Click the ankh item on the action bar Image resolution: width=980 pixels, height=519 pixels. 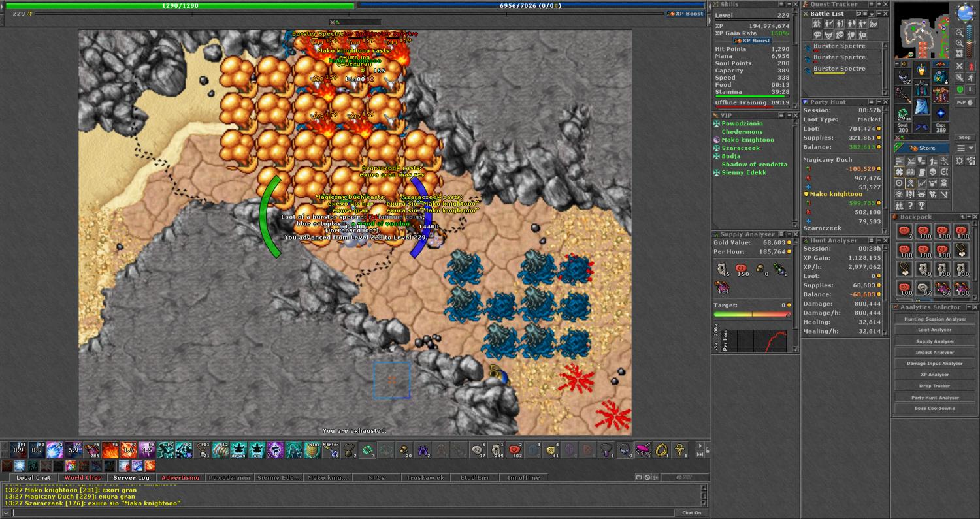coord(679,450)
